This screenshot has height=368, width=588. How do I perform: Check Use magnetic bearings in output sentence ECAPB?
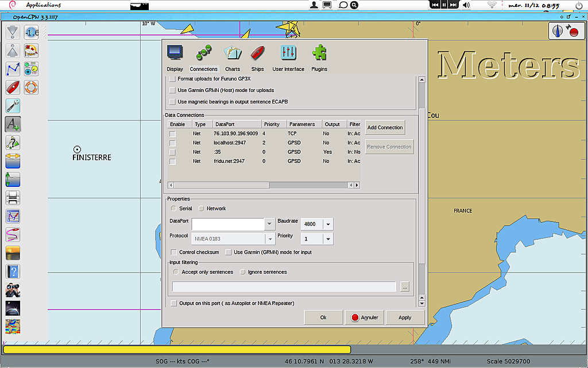172,102
